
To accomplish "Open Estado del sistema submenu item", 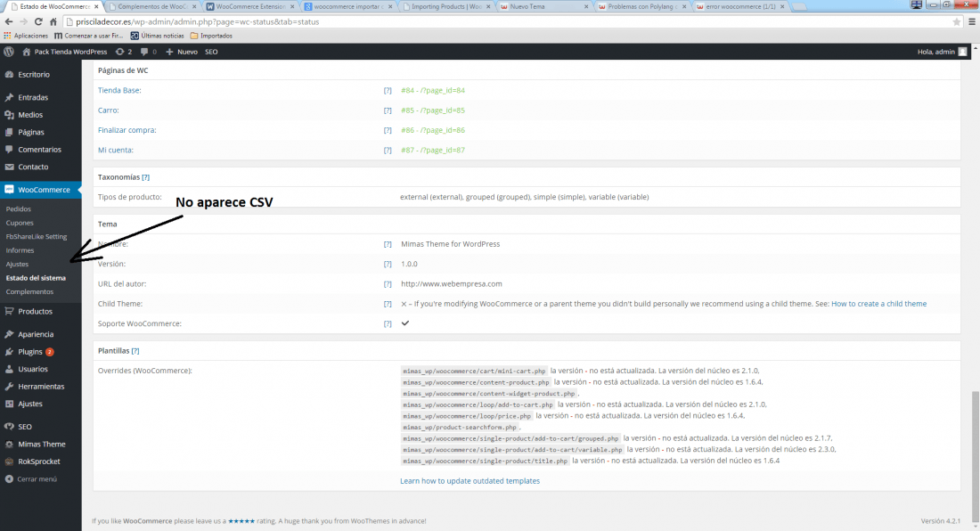I will click(x=36, y=278).
